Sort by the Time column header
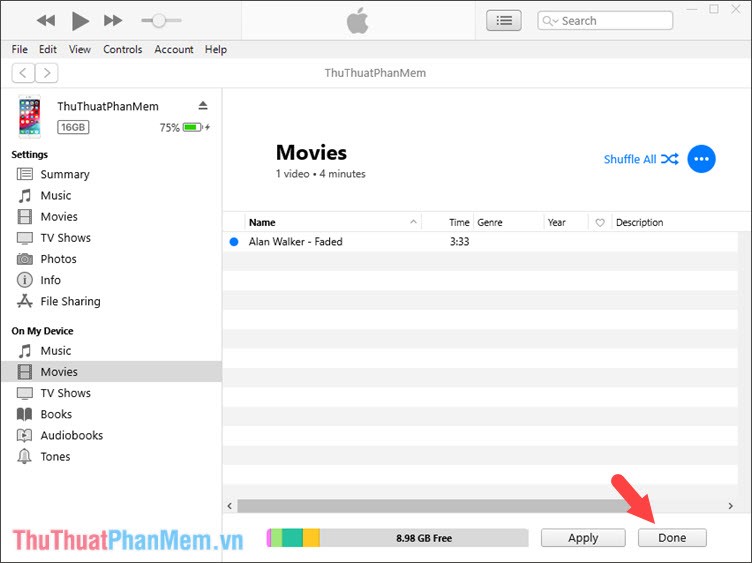 click(448, 222)
